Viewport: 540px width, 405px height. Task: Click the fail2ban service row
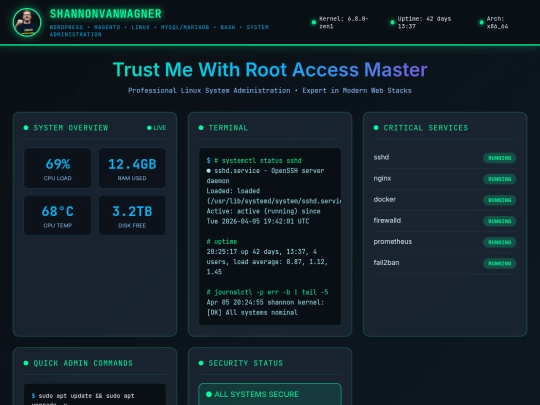445,263
